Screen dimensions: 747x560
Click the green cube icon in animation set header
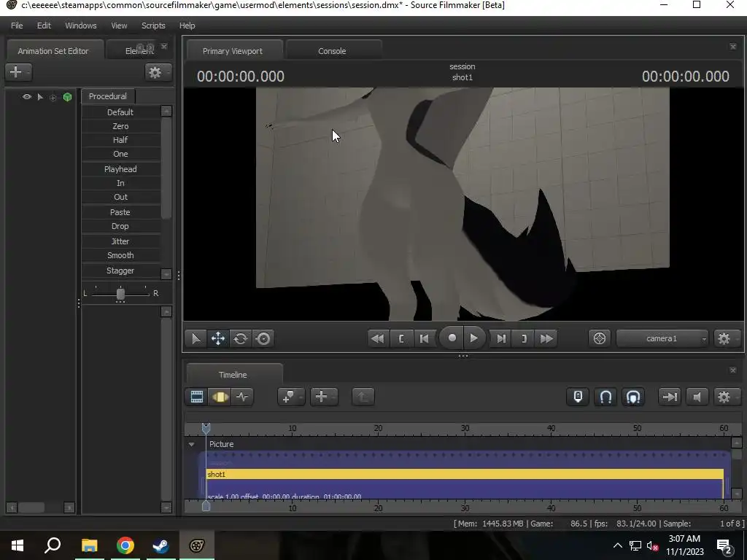coord(67,97)
